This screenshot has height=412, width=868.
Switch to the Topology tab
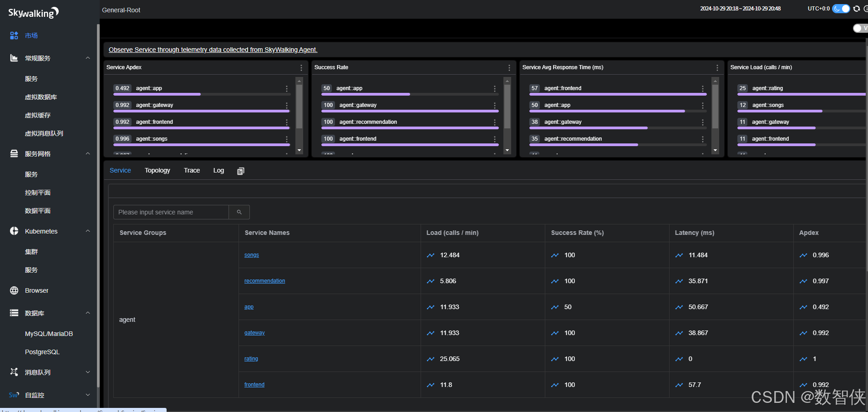click(157, 170)
